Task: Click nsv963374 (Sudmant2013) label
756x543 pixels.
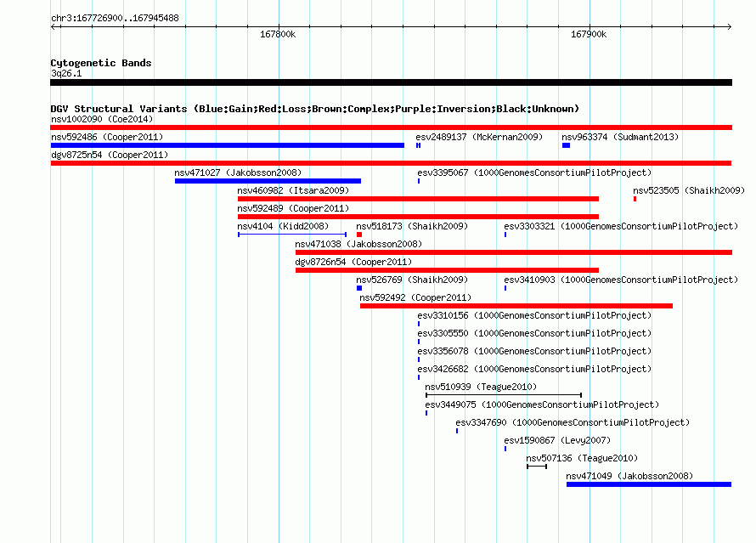Action: [x=620, y=137]
